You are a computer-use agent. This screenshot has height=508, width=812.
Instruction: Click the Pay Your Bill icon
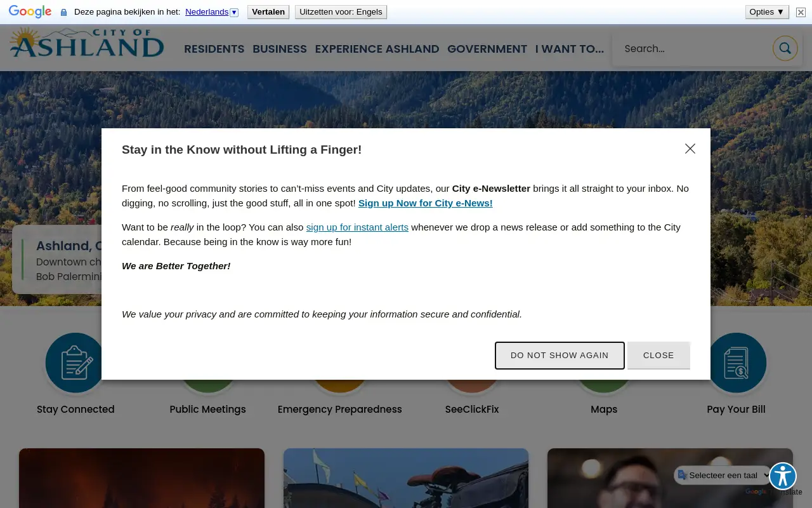[x=737, y=363]
